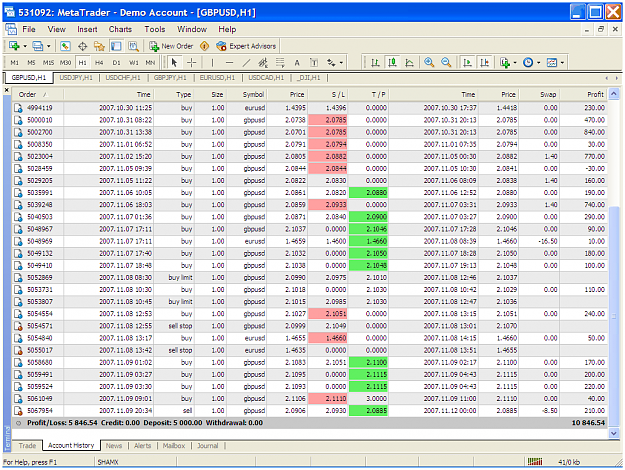Viewport: 625px width, 470px height.
Task: Sort by the Order column header
Action: pos(38,94)
